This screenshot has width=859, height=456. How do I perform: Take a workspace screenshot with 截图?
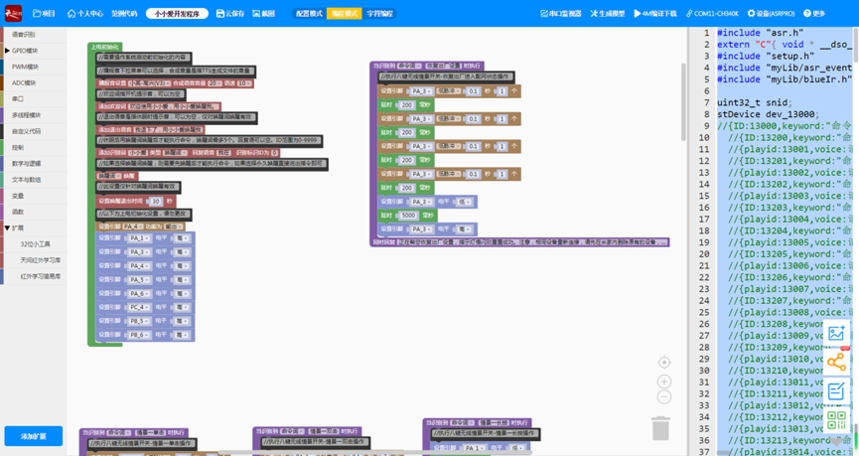click(x=264, y=13)
